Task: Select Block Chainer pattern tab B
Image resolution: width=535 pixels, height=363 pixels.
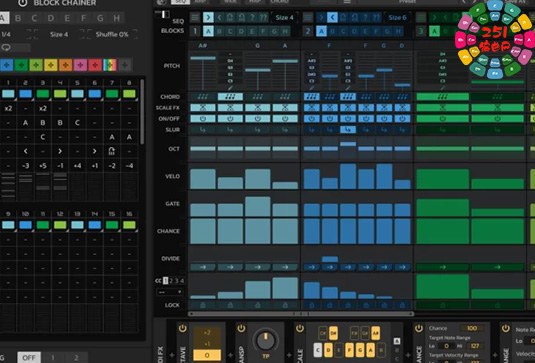Action: pyautogui.click(x=18, y=18)
